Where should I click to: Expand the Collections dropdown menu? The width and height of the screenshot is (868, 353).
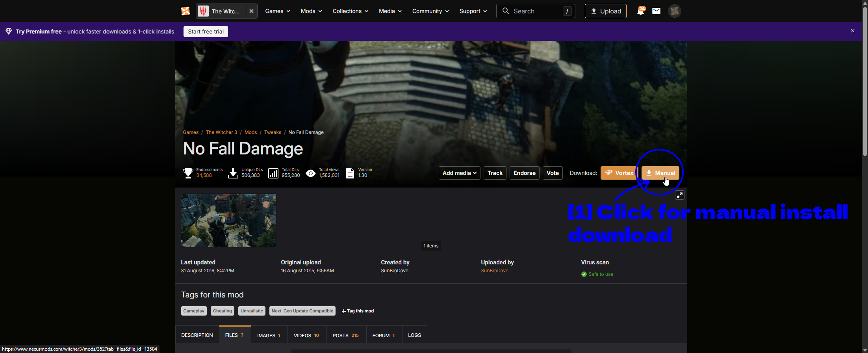pos(351,11)
